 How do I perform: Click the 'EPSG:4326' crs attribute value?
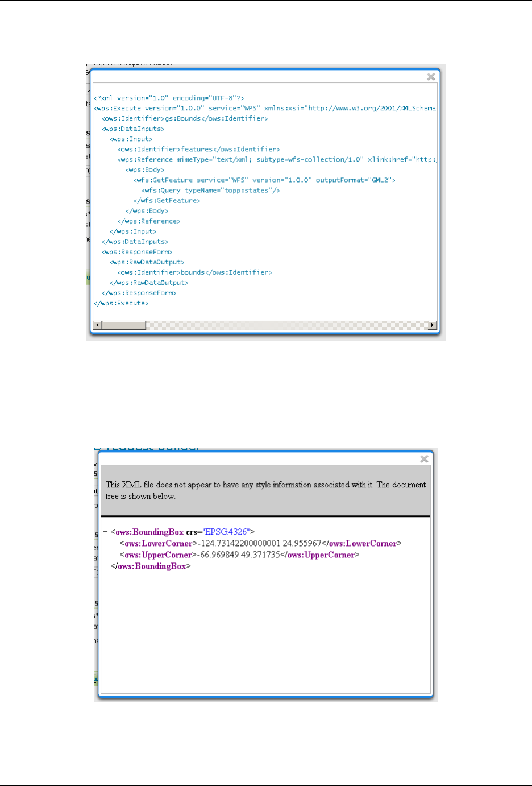226,532
